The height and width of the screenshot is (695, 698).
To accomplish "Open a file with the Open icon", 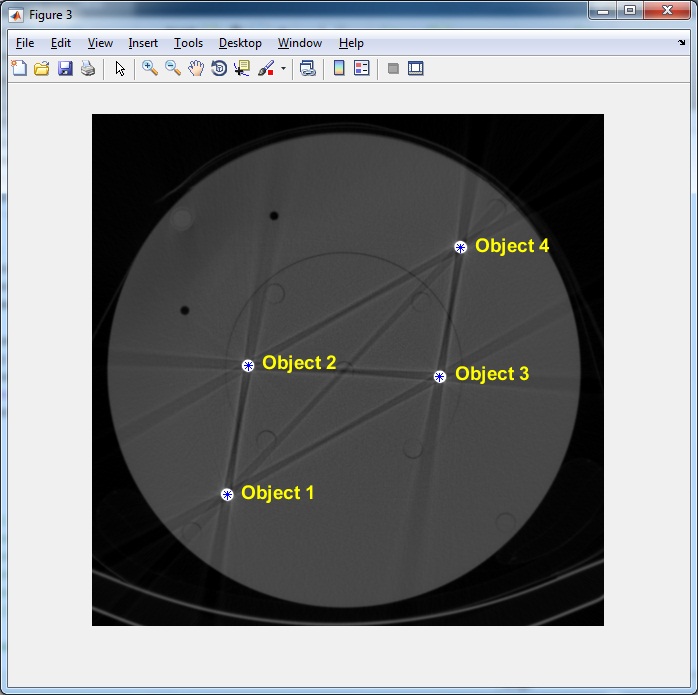I will [42, 69].
